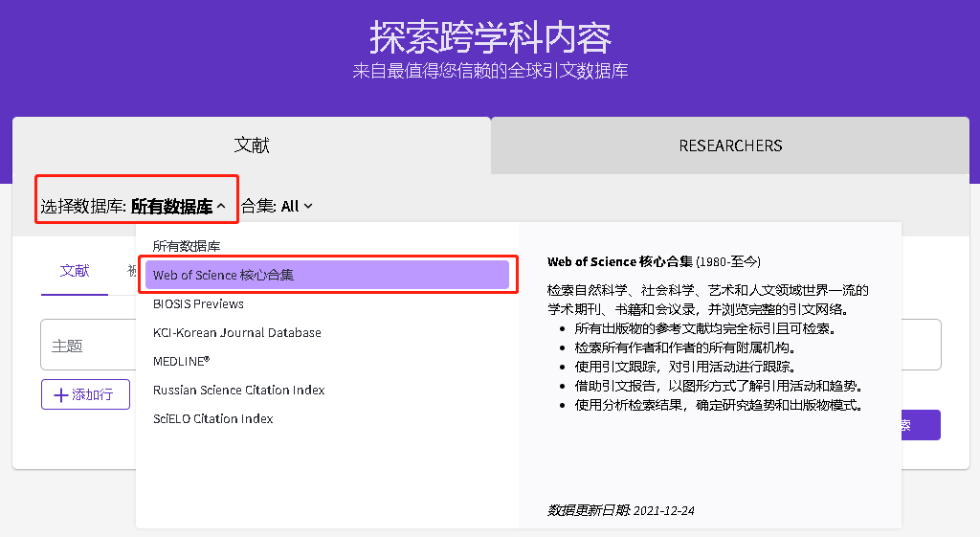This screenshot has width=980, height=537.
Task: Select SciELO Citation Index
Action: tap(213, 419)
